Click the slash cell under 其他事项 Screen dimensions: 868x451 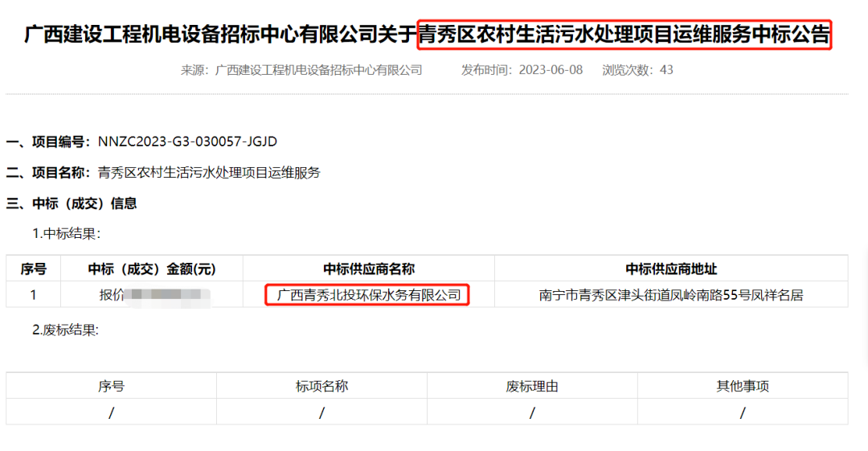(743, 412)
